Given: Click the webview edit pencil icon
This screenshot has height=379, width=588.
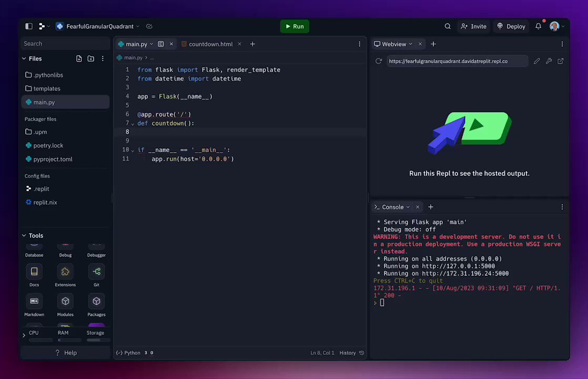Looking at the screenshot, I should click(x=536, y=61).
